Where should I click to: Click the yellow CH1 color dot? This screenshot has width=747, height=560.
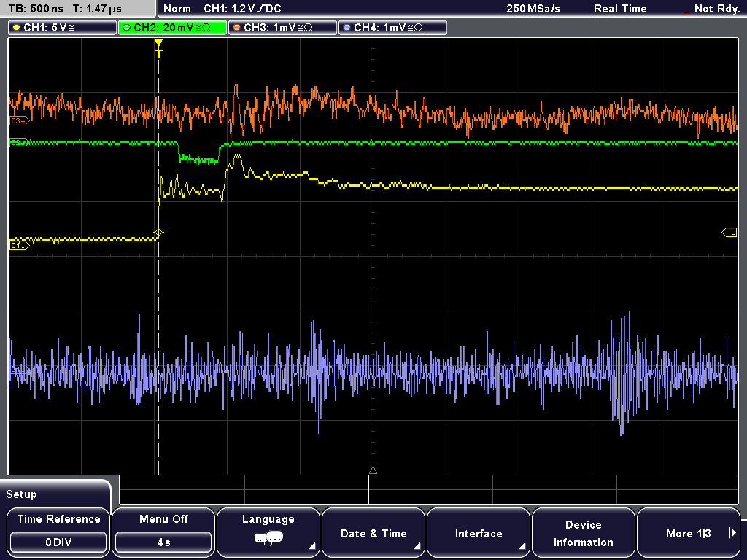pyautogui.click(x=17, y=28)
